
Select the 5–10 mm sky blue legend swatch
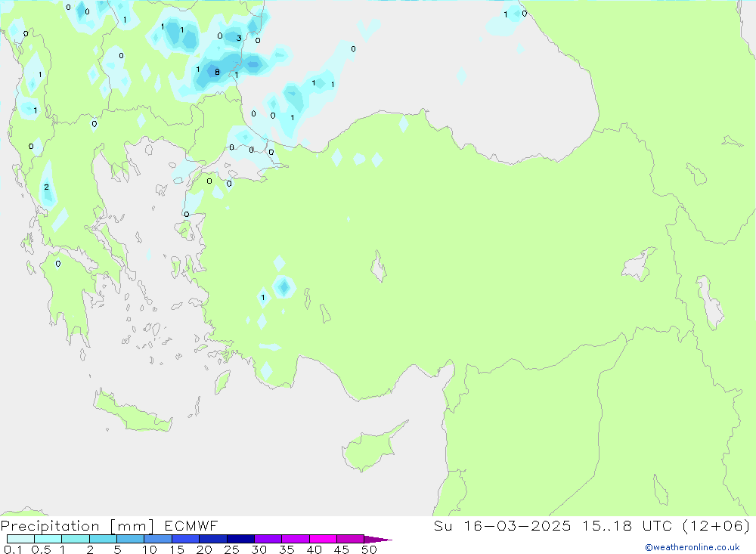(x=131, y=539)
